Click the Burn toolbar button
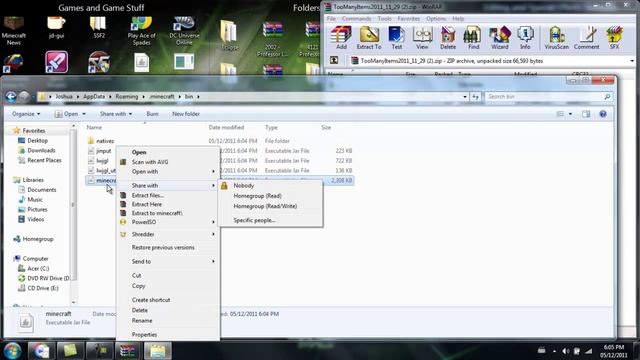The height and width of the screenshot is (360, 640). (x=152, y=114)
